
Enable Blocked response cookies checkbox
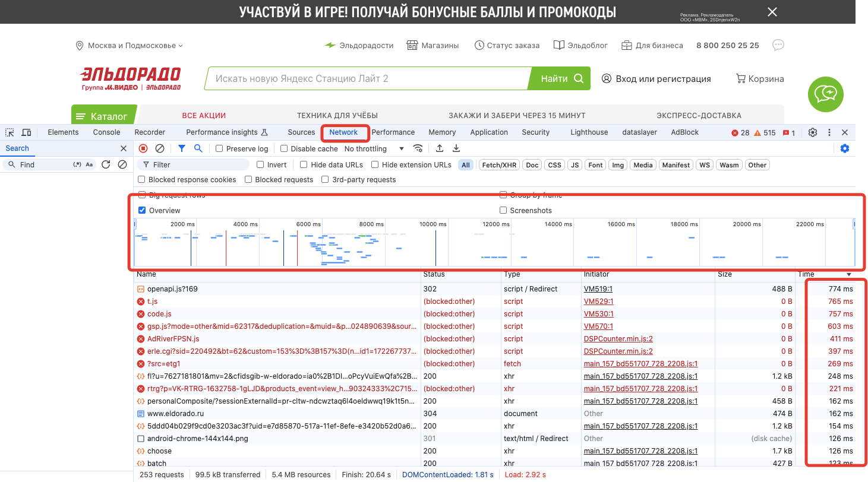[141, 179]
